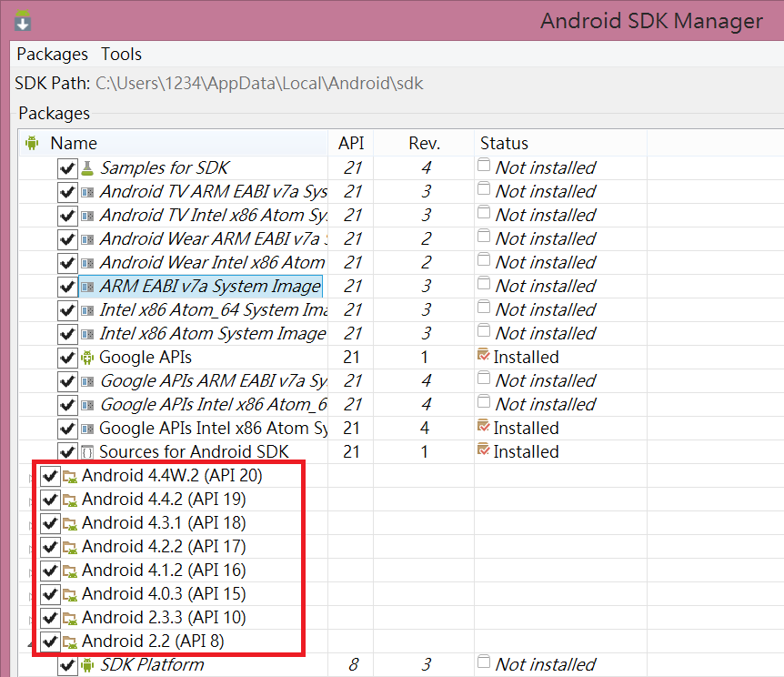This screenshot has width=784, height=677.
Task: Click the Android 4.4W.2 folder icon
Action: 70,477
